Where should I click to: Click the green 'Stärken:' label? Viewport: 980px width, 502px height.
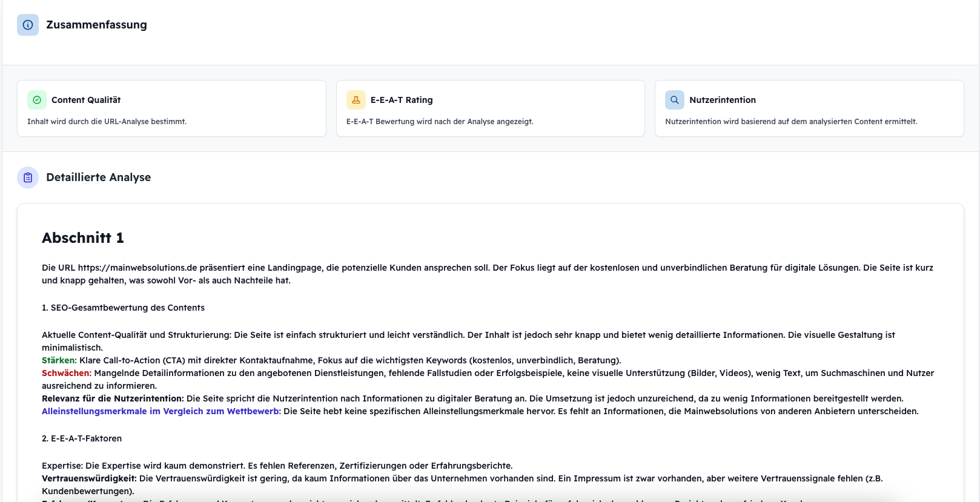(x=59, y=360)
